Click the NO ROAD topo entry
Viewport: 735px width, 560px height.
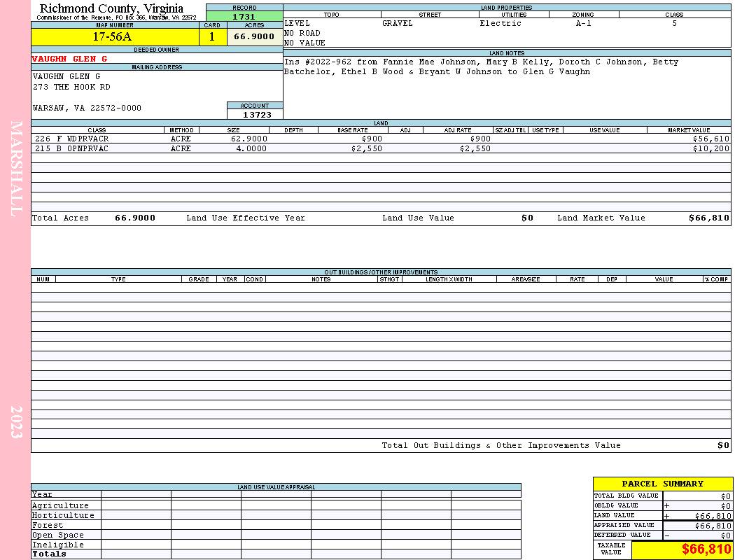(302, 34)
